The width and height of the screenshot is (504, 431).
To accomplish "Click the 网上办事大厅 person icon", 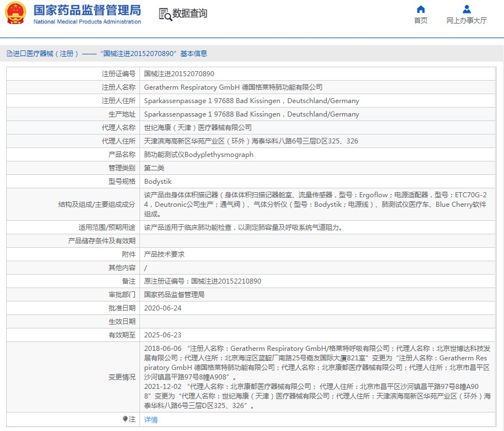I will point(466,9).
